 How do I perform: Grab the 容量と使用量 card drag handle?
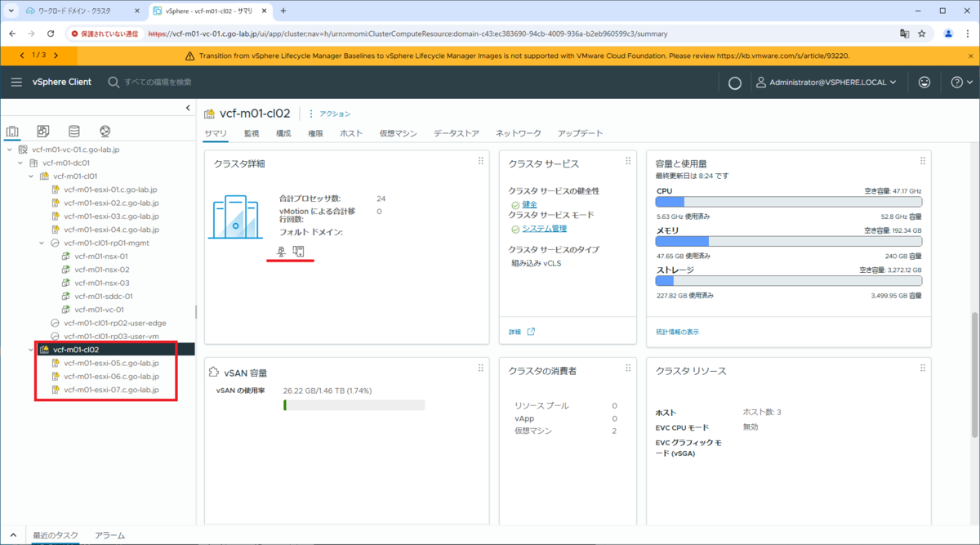(923, 161)
